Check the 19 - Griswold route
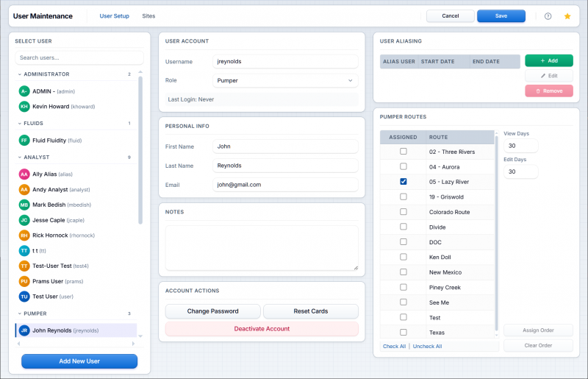The width and height of the screenshot is (588, 379). 403,196
